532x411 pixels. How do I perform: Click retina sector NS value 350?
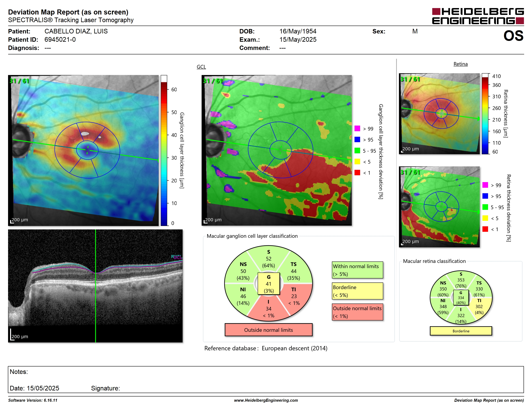click(x=443, y=289)
